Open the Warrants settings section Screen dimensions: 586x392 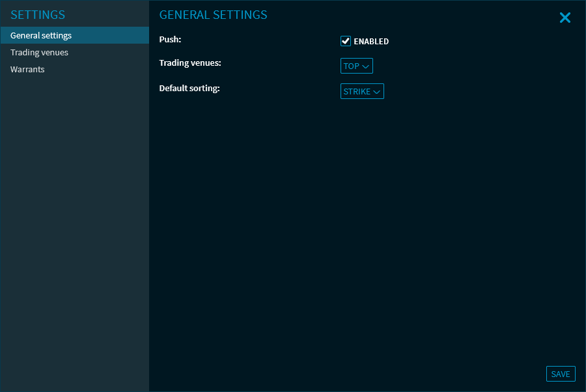click(x=27, y=70)
